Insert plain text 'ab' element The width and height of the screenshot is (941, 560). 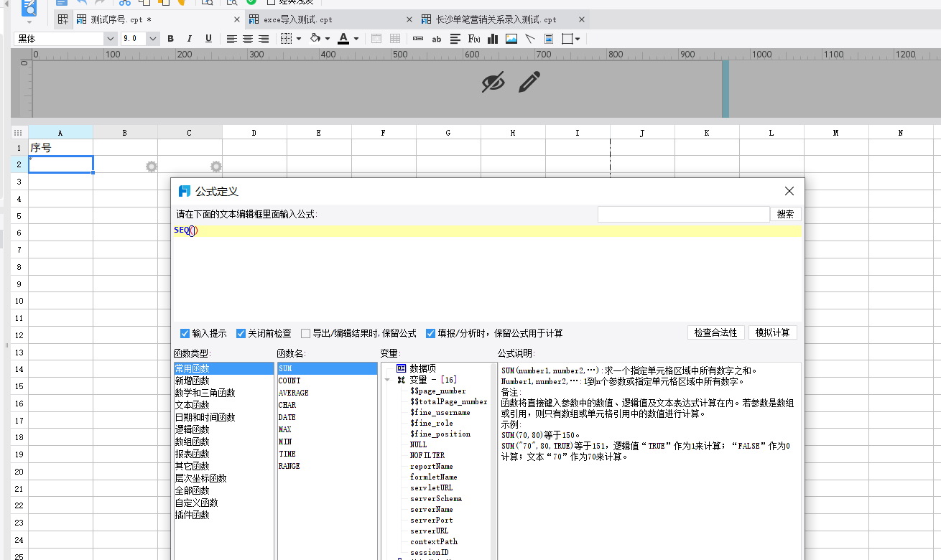click(436, 39)
